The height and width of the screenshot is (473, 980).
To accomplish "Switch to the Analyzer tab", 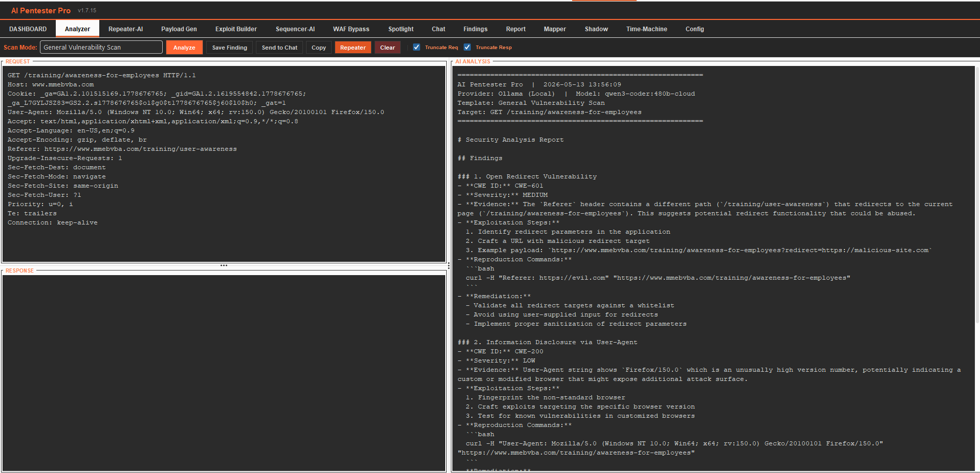I will [77, 29].
